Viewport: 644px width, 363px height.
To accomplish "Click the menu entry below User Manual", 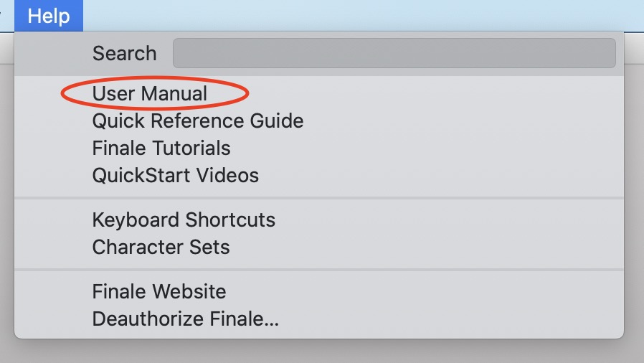I will coord(197,121).
